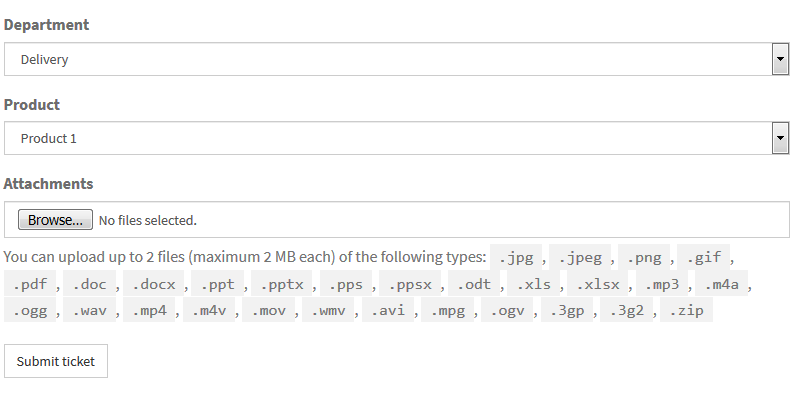
Task: Expand the Product dropdown showing Product 1
Action: (x=390, y=138)
